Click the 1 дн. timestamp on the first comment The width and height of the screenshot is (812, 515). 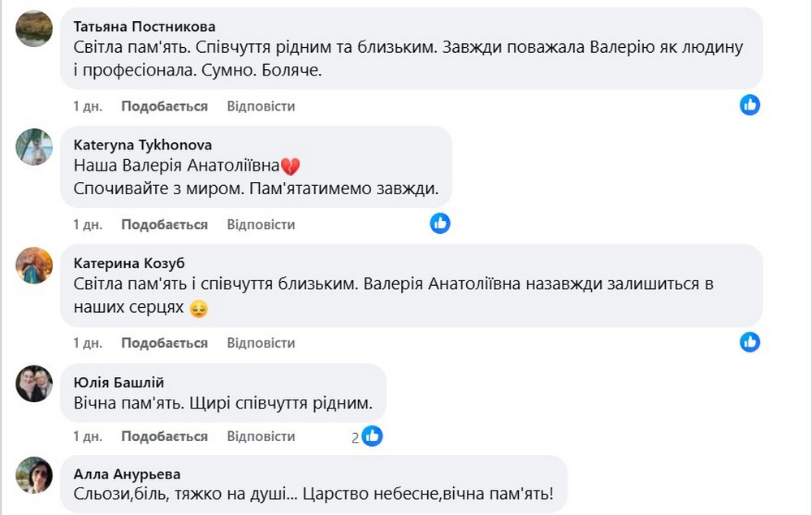pos(90,106)
